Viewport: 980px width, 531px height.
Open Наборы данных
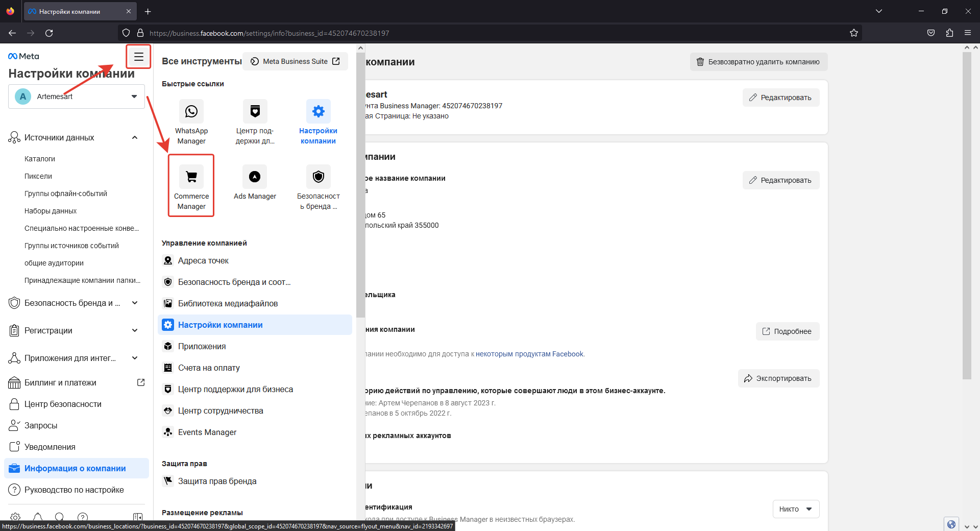click(x=51, y=211)
